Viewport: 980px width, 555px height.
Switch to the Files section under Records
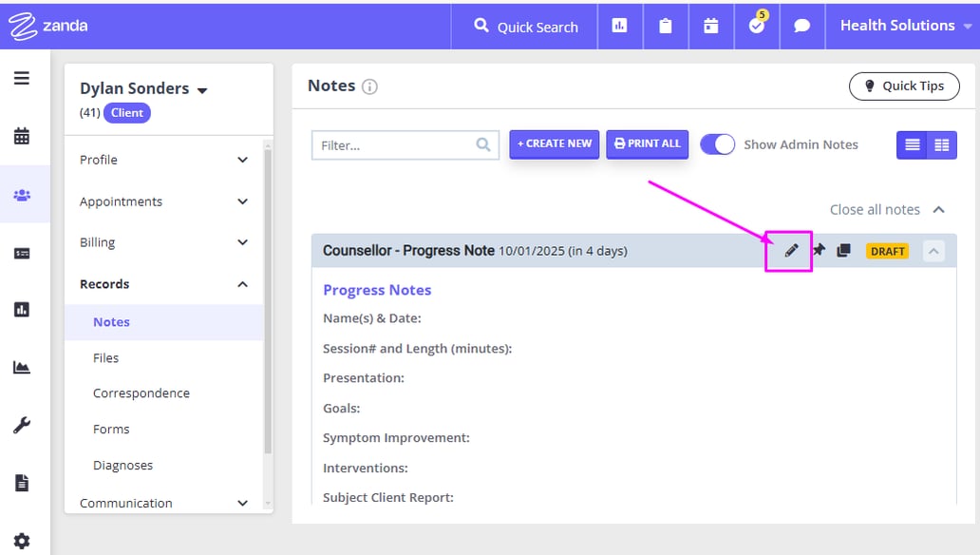coord(105,357)
